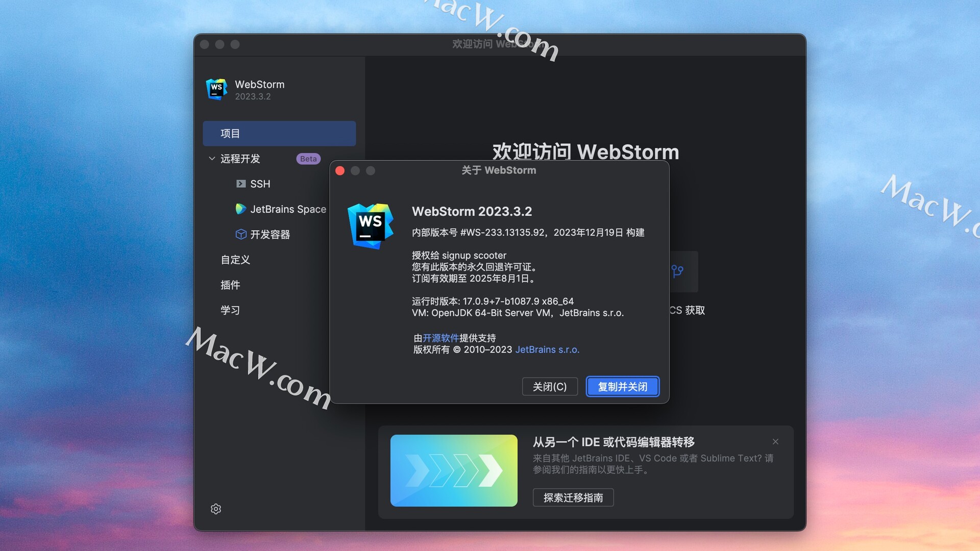Click the 您有此版本的永久回退许可证 line
Viewport: 980px width, 551px height.
click(475, 267)
